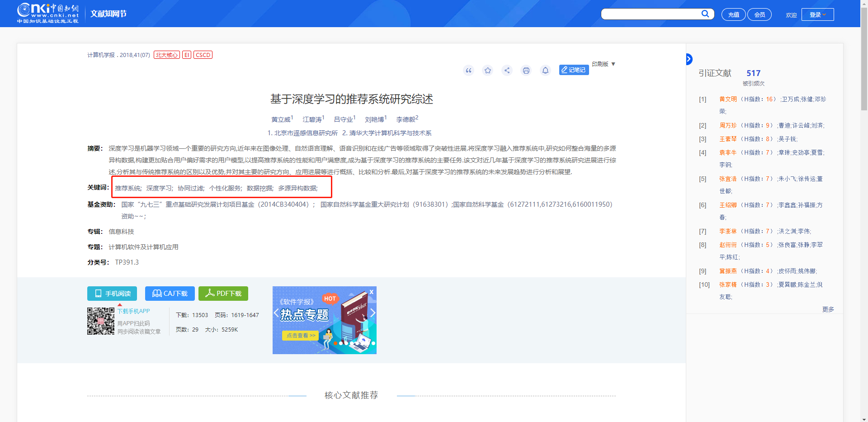Click the CSCD index badge

[x=203, y=54]
